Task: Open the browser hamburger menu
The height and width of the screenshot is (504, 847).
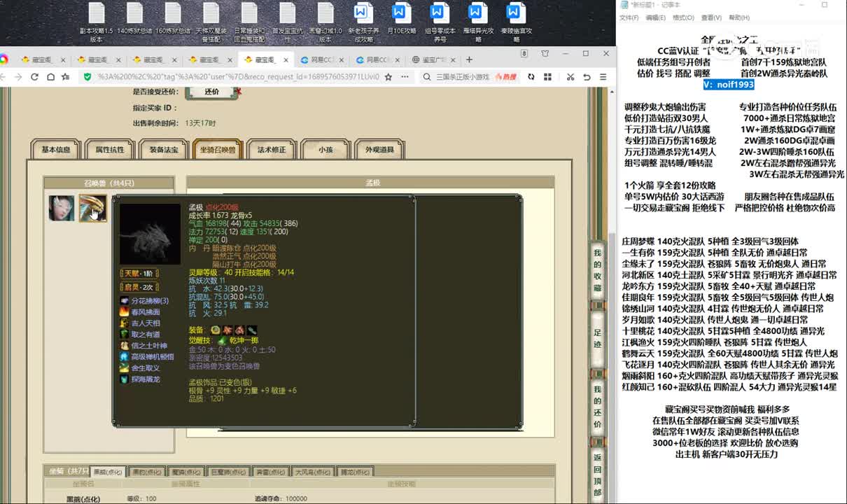Action: [603, 77]
